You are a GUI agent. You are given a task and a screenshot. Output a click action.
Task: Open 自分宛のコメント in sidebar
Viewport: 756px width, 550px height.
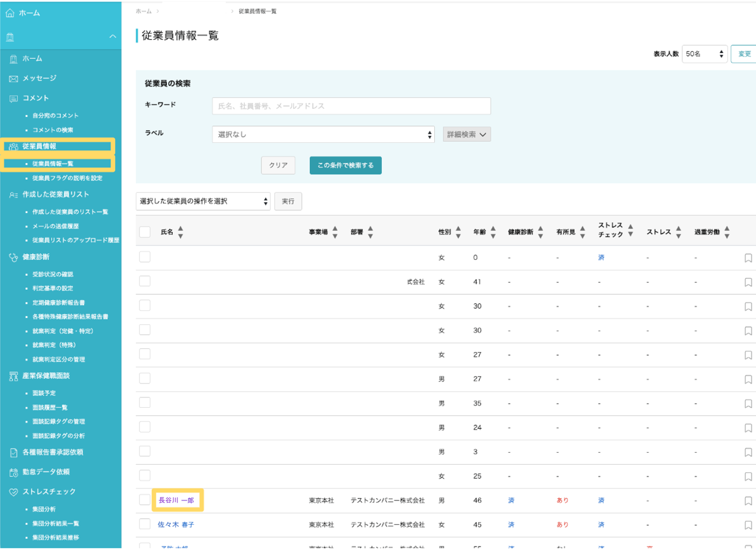click(55, 116)
